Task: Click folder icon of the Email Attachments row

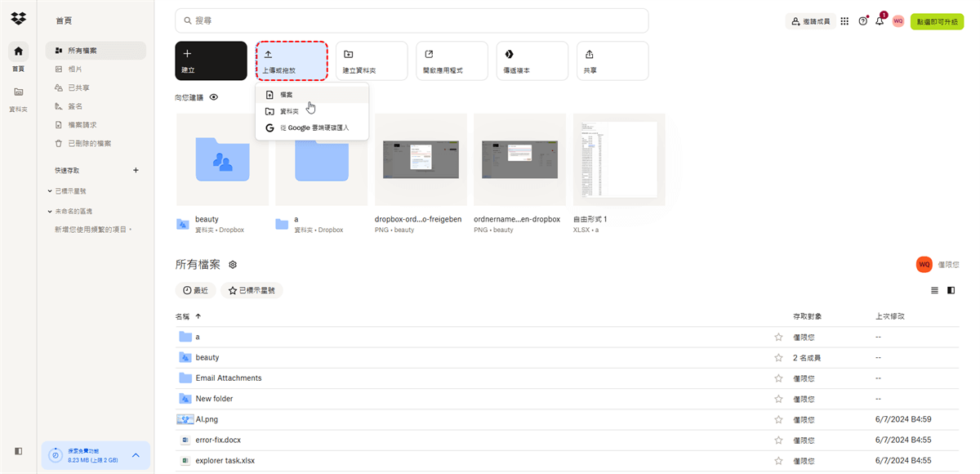Action: pyautogui.click(x=185, y=378)
